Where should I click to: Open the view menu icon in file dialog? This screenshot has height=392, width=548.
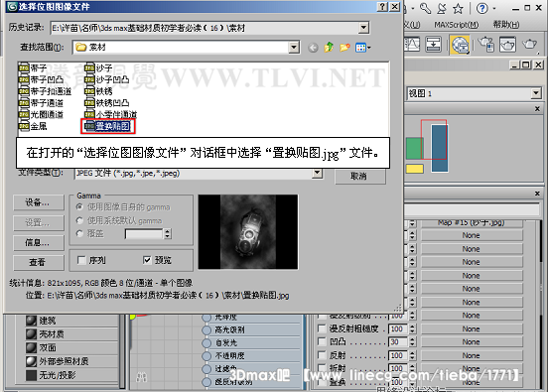coord(362,48)
